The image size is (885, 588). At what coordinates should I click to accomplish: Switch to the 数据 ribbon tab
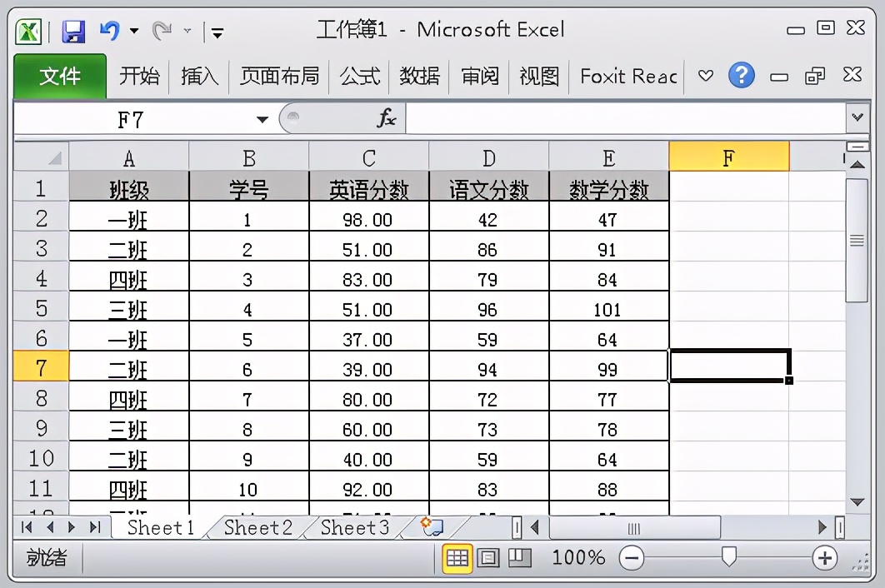coord(421,76)
